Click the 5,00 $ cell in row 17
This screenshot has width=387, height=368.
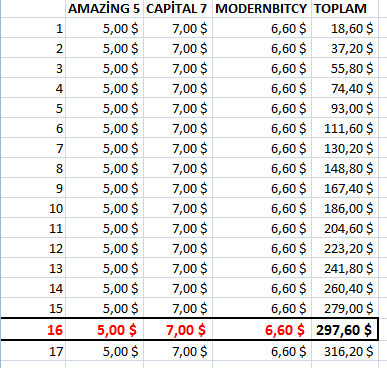[x=105, y=351]
